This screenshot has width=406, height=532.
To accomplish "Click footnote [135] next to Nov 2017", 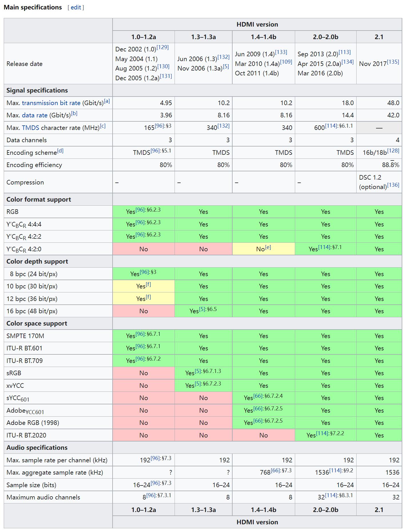I will [x=393, y=62].
